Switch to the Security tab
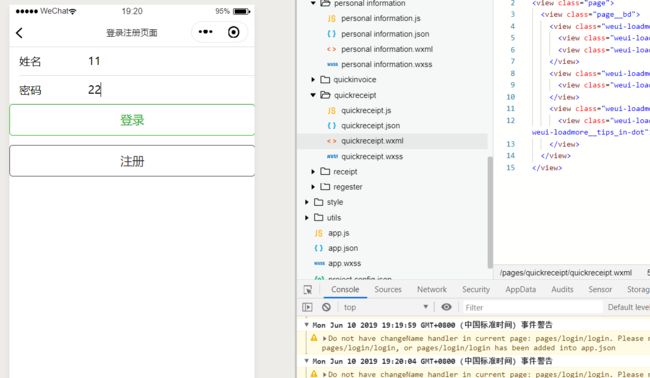This screenshot has width=650, height=378. coord(476,290)
